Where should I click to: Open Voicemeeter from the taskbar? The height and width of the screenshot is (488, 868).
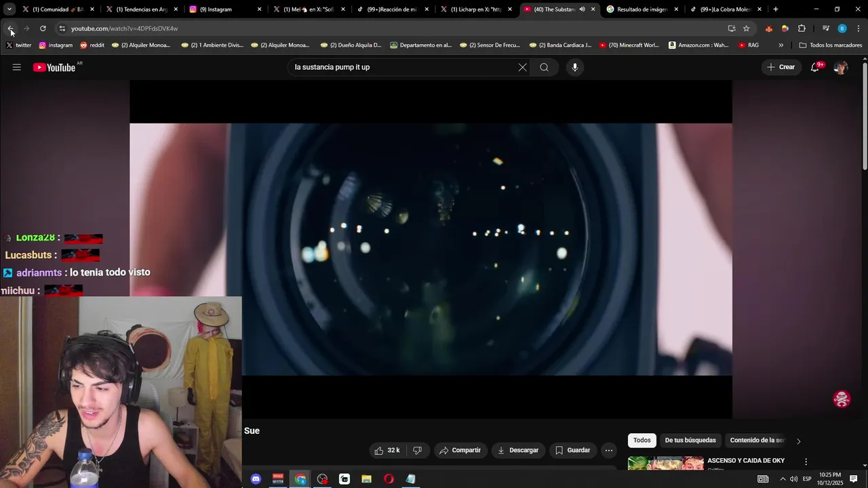click(x=278, y=479)
